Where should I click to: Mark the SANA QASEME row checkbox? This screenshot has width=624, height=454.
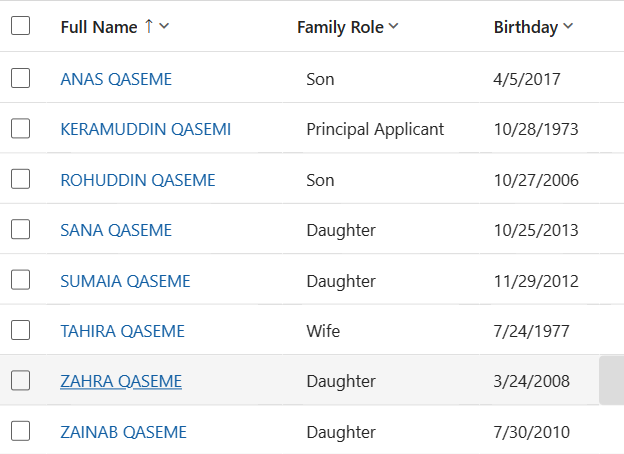[x=20, y=229]
